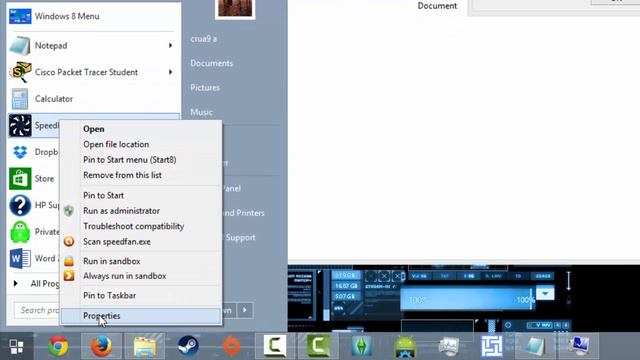Launch Cisco Packet Tracer Student icon
This screenshot has width=640, height=360.
(x=20, y=72)
